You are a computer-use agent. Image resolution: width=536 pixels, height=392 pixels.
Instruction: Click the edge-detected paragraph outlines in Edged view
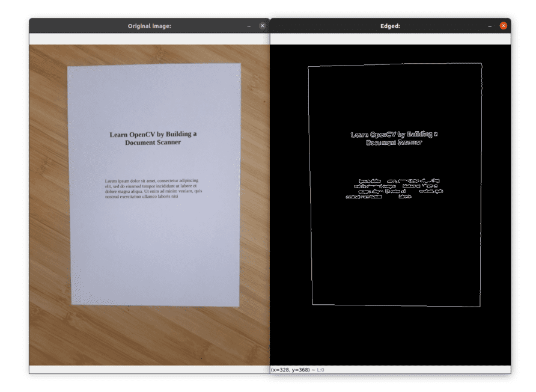pos(394,188)
